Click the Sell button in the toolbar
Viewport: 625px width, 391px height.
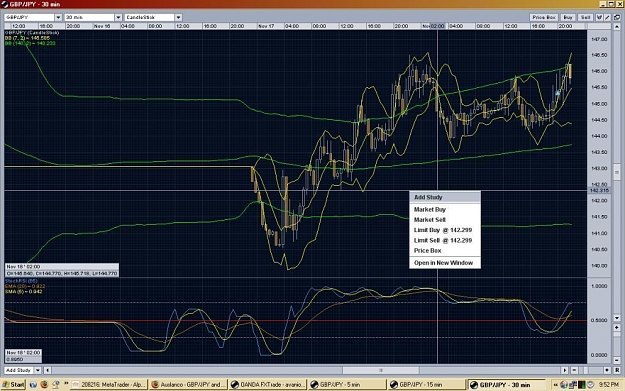[x=585, y=17]
